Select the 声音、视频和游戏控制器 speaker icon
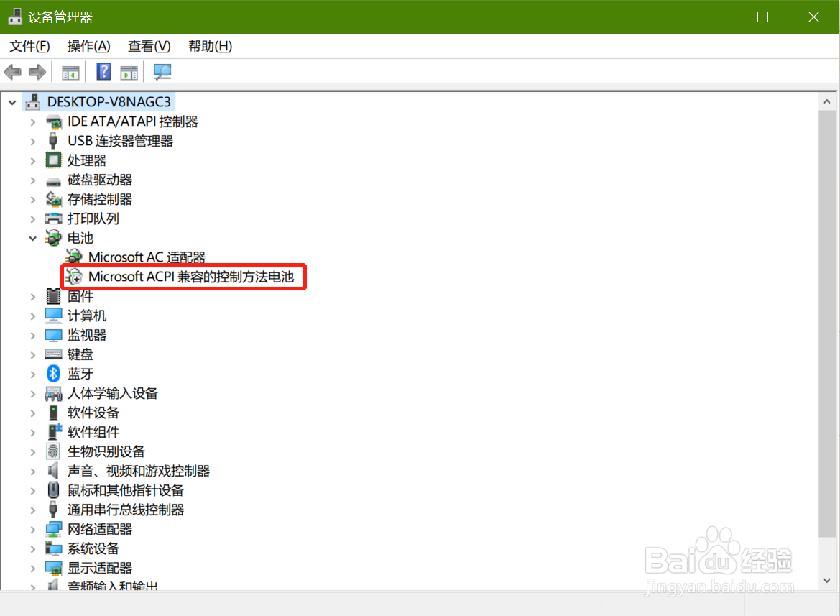Screen dimensions: 840x616 pyautogui.click(x=53, y=471)
